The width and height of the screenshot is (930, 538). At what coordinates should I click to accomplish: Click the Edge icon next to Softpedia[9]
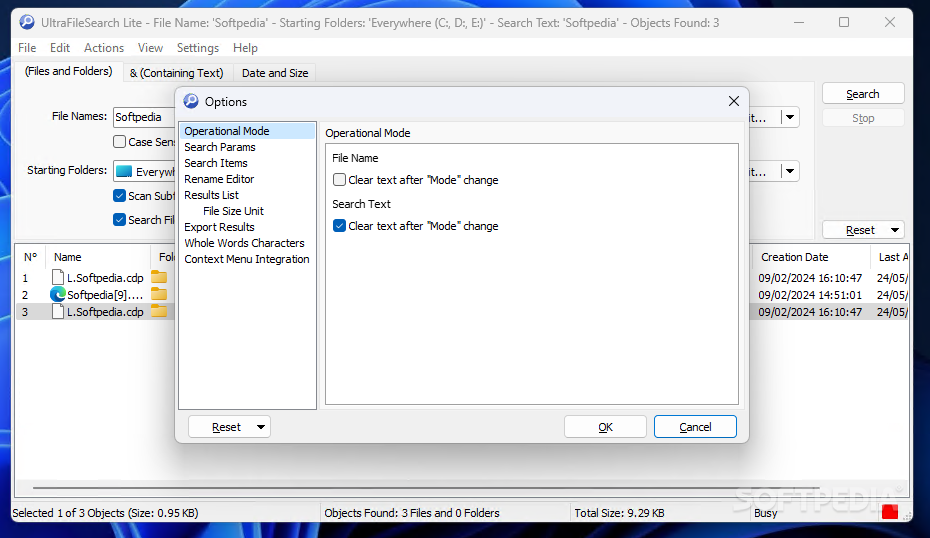tap(58, 294)
